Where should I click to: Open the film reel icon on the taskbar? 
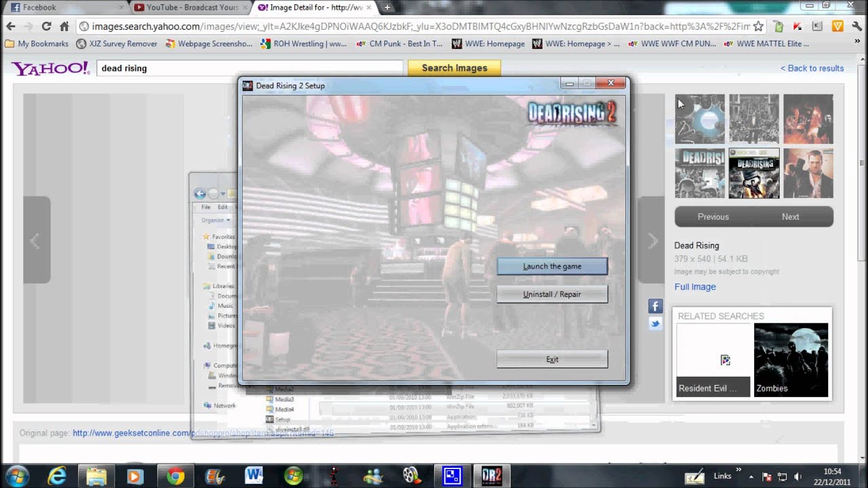tap(412, 476)
